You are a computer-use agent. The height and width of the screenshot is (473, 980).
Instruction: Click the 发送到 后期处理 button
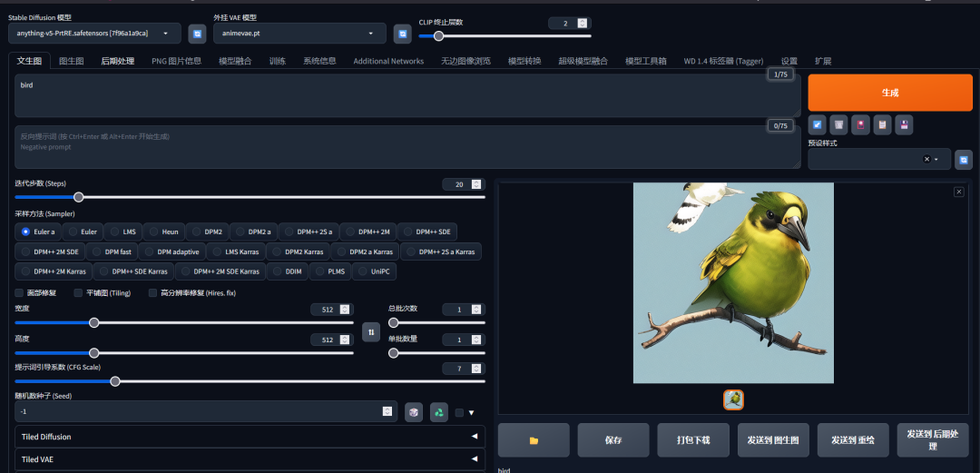click(933, 440)
